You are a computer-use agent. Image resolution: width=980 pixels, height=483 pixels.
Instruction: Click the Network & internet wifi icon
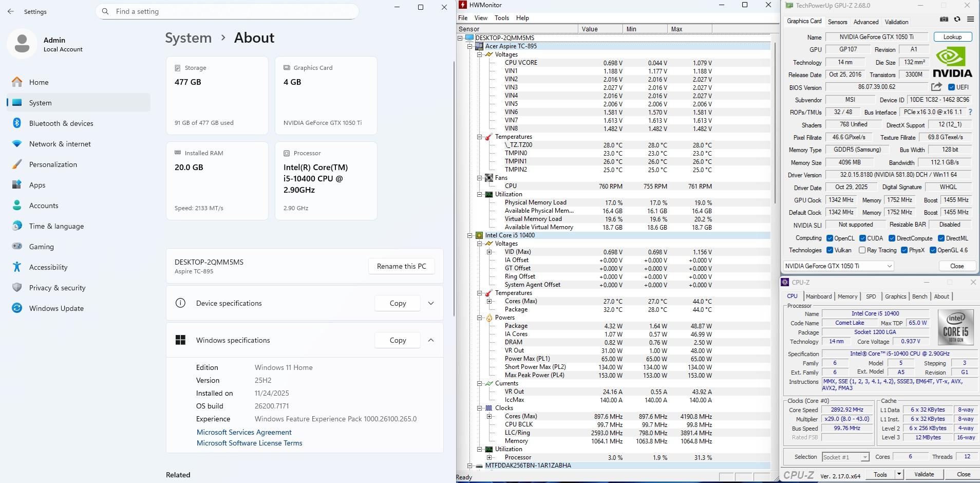17,144
